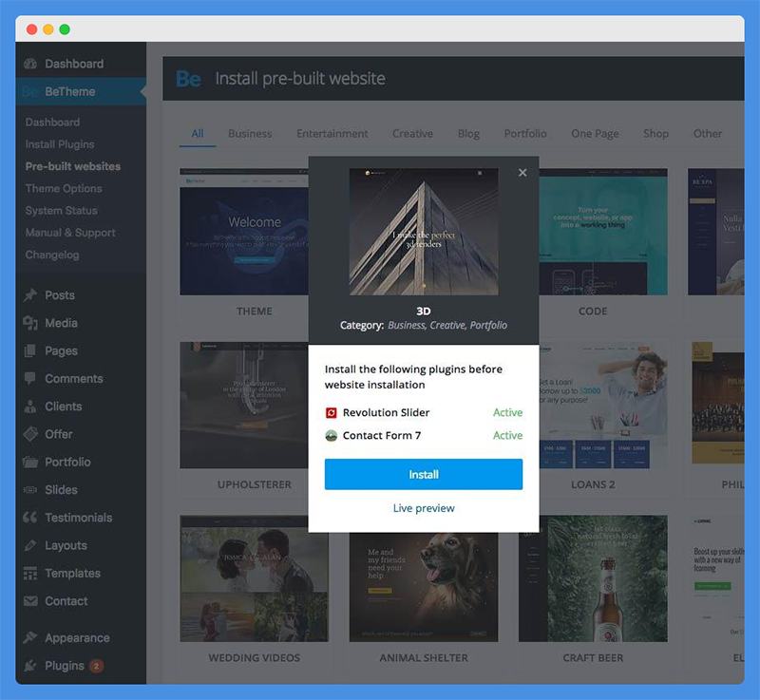Open Pre-built websites submenu item

73,166
